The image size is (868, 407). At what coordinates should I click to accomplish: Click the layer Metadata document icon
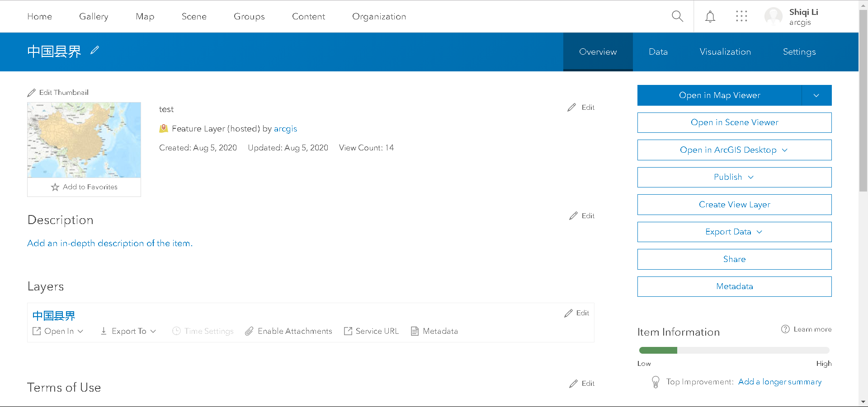[415, 331]
